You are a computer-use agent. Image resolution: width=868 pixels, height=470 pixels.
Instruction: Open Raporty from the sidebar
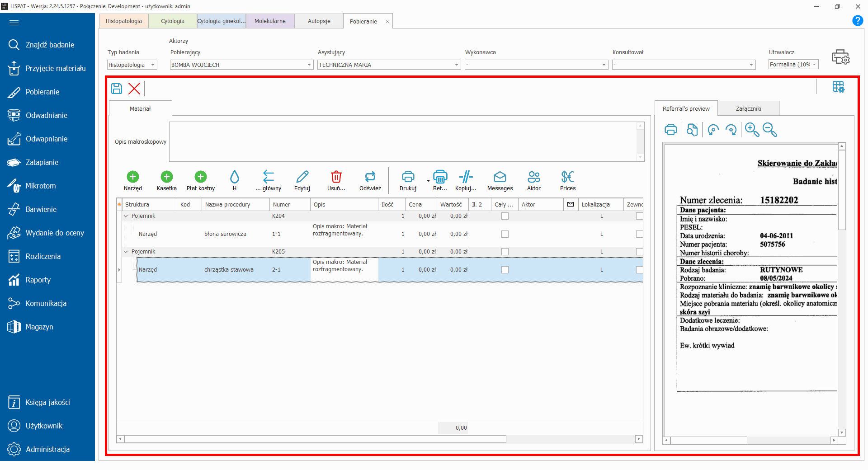[x=38, y=280]
